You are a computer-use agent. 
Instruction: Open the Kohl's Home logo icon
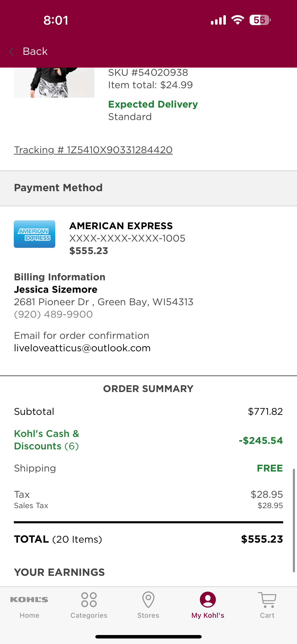coord(29,600)
